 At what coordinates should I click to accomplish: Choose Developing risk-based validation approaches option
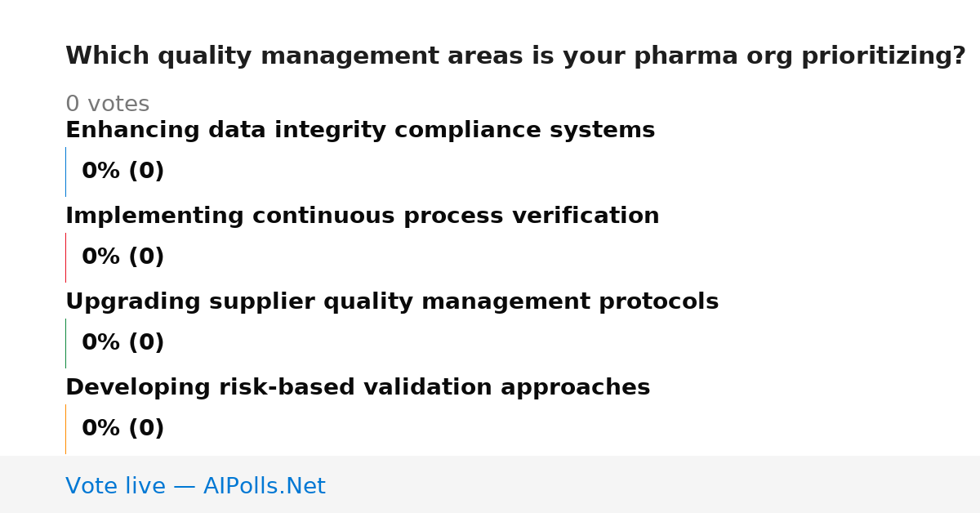pyautogui.click(x=358, y=388)
